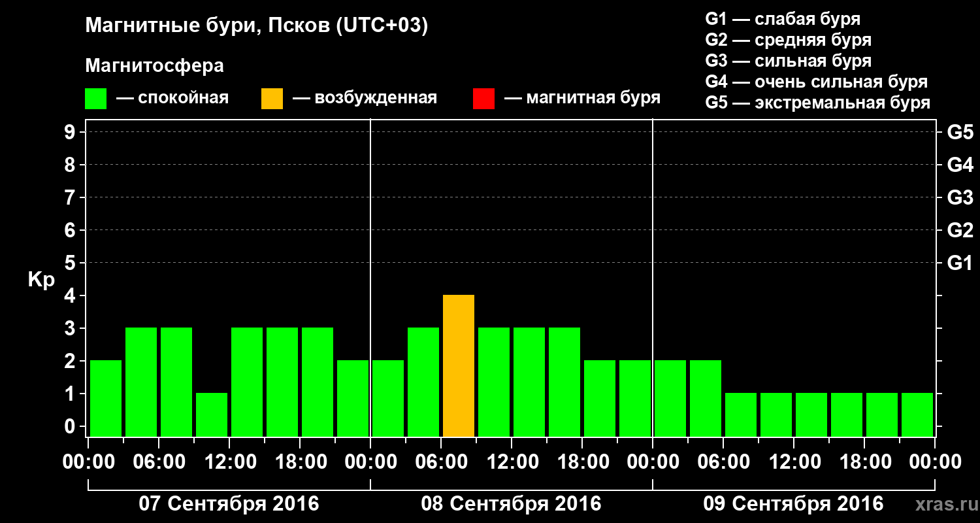
Task: Select the orange Kp 4 bar
Action: pos(459,365)
